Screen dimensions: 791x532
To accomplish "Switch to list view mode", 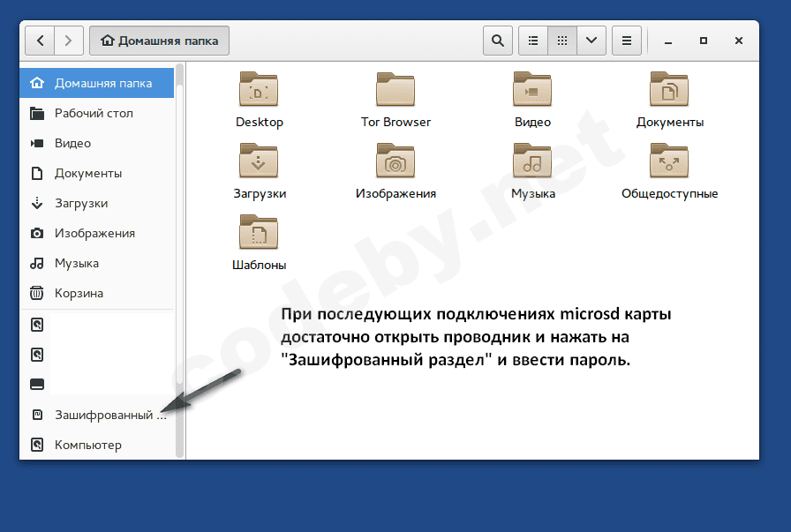I will [x=532, y=41].
